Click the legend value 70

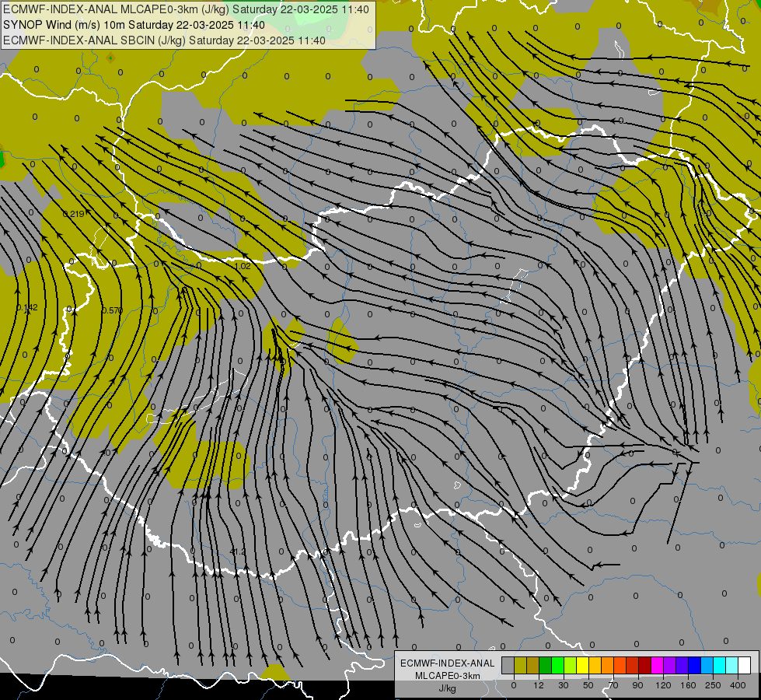click(613, 685)
